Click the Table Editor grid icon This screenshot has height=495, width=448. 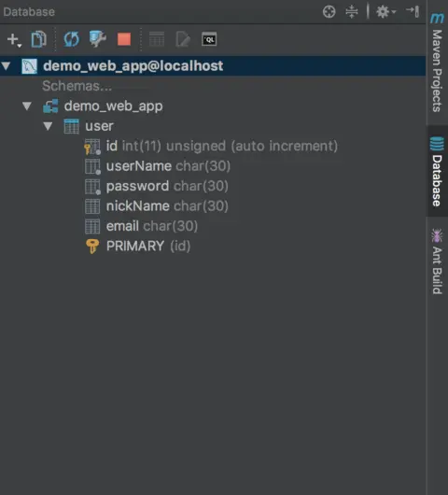tap(157, 39)
